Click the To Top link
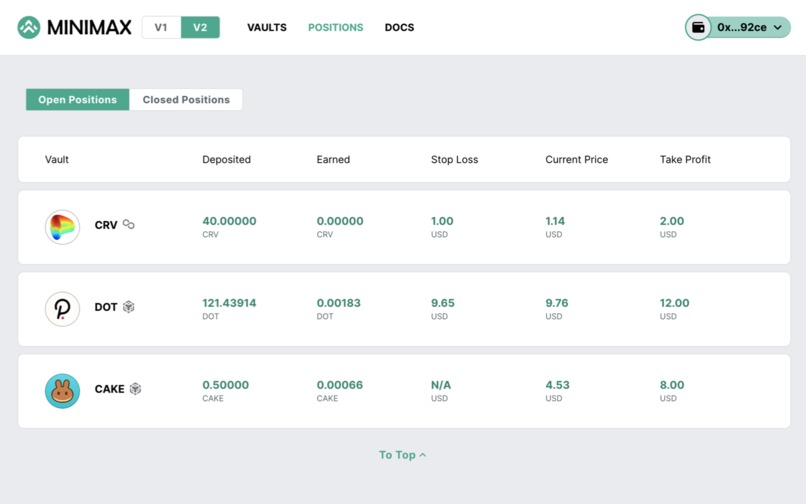The height and width of the screenshot is (504, 806). click(x=402, y=455)
